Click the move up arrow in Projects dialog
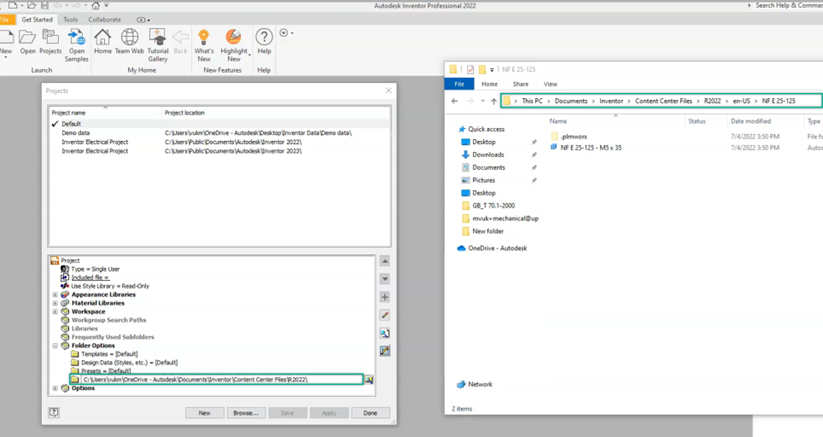The image size is (823, 437). (385, 261)
